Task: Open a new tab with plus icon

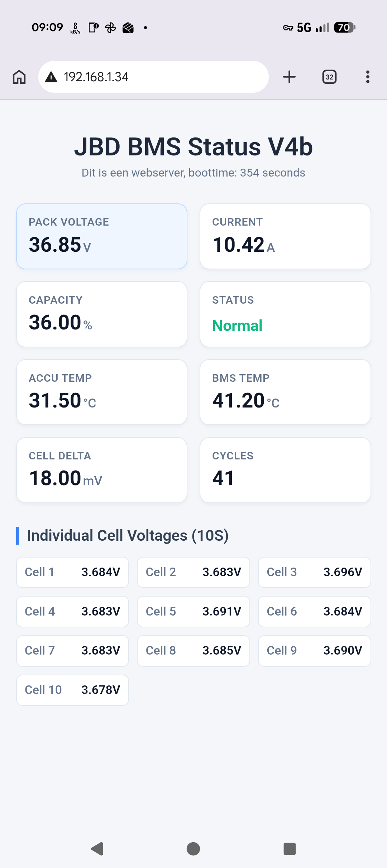Action: coord(289,77)
